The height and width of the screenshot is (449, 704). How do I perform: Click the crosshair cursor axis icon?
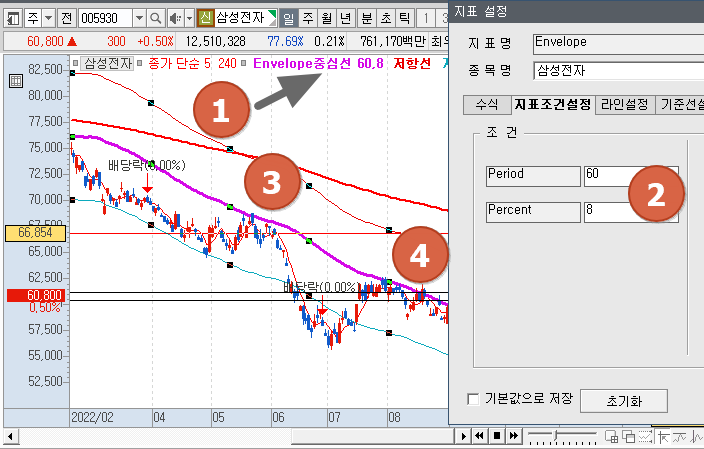663,436
